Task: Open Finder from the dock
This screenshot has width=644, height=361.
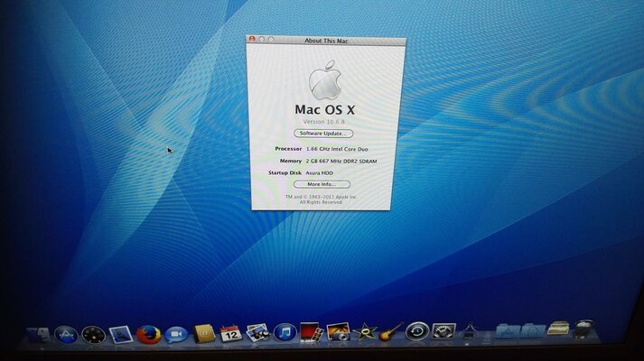Action: (38, 336)
